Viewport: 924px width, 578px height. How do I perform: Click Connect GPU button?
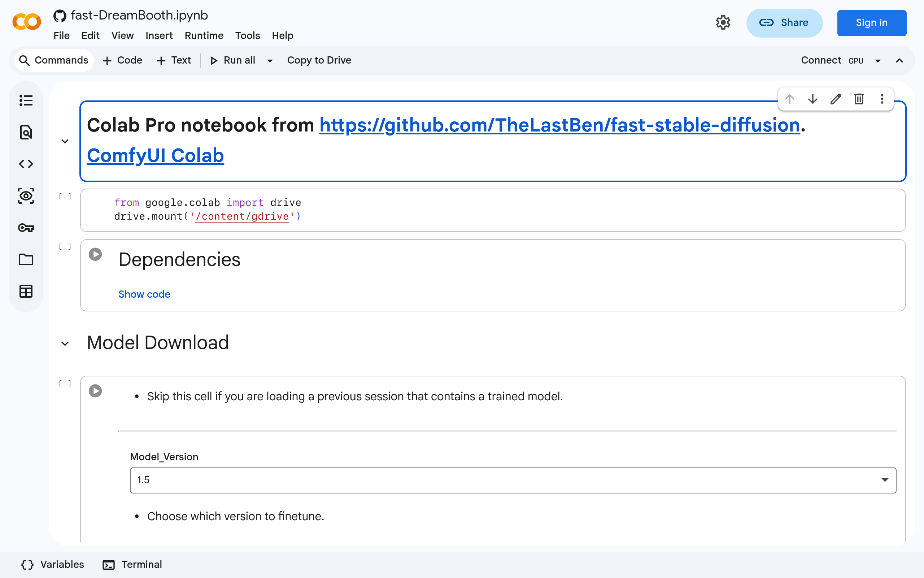pos(832,60)
